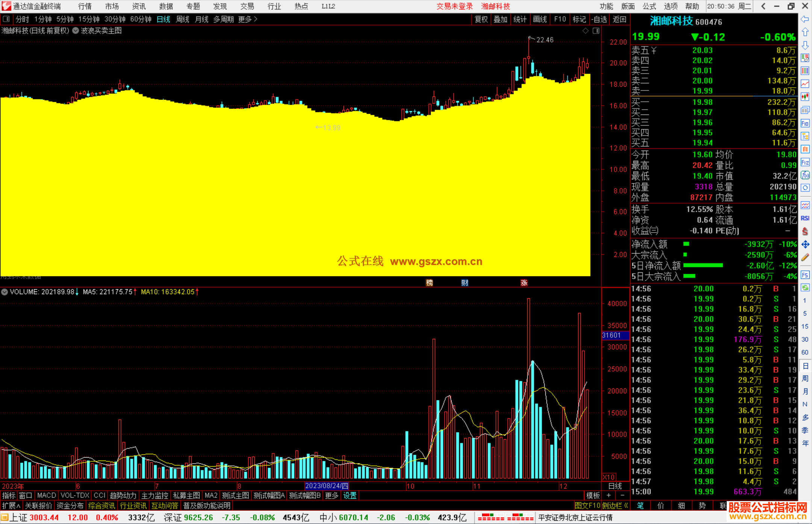Toggle the layout icon left of 分时
812x524 pixels.
(x=6, y=19)
